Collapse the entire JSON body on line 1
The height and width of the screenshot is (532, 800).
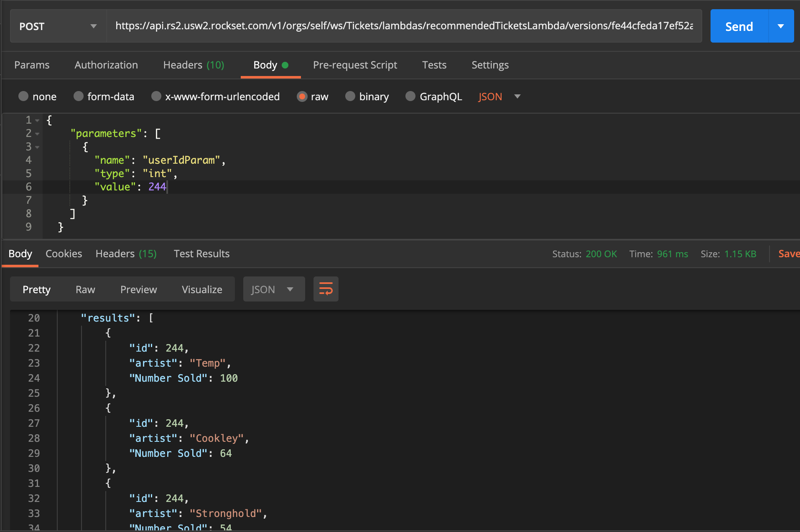pyautogui.click(x=37, y=120)
